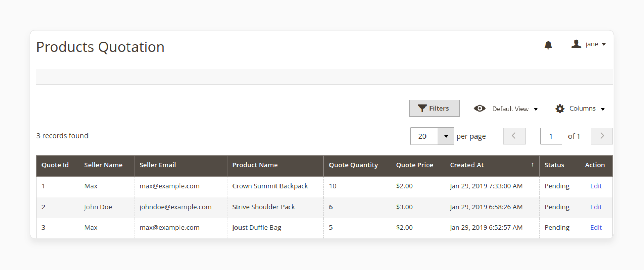Click the user avatar icon next to jane
644x270 pixels.
point(576,44)
